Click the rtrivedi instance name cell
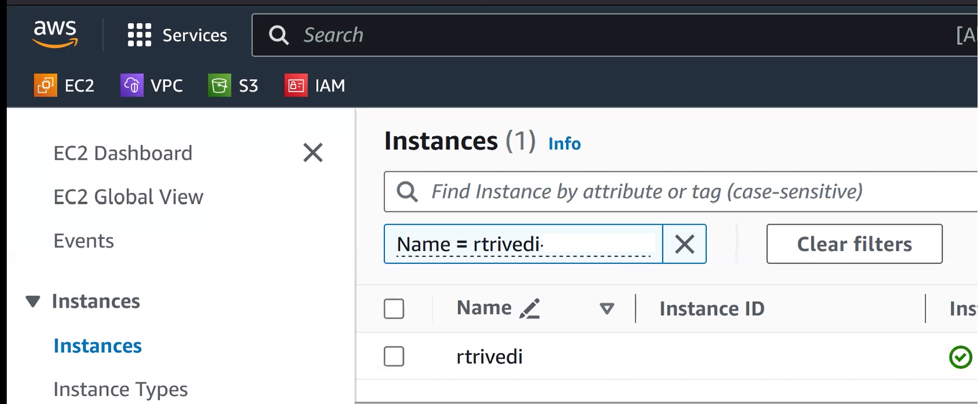Screen dimensions: 980x404 pos(489,357)
